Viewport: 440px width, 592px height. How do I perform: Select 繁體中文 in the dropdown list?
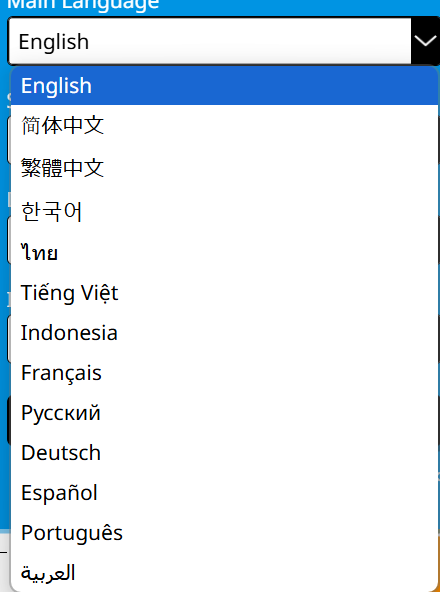[224, 168]
